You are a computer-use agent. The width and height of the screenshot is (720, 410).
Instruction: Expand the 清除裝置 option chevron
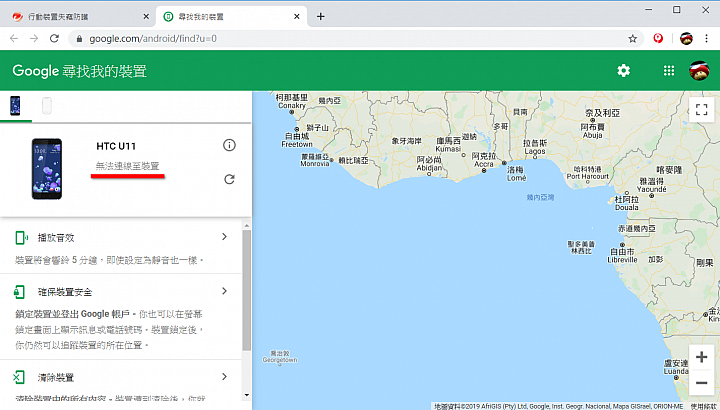click(225, 376)
